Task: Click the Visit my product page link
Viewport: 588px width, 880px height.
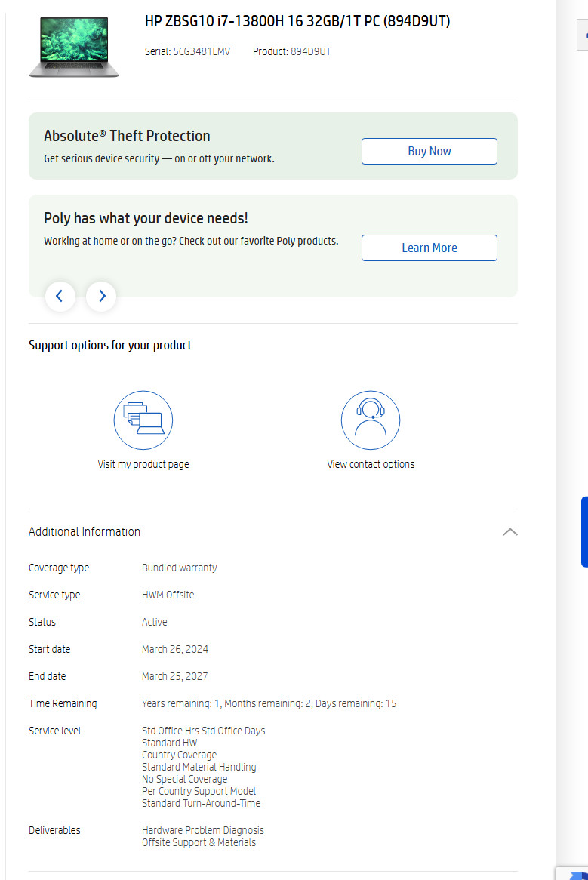Action: tap(143, 464)
